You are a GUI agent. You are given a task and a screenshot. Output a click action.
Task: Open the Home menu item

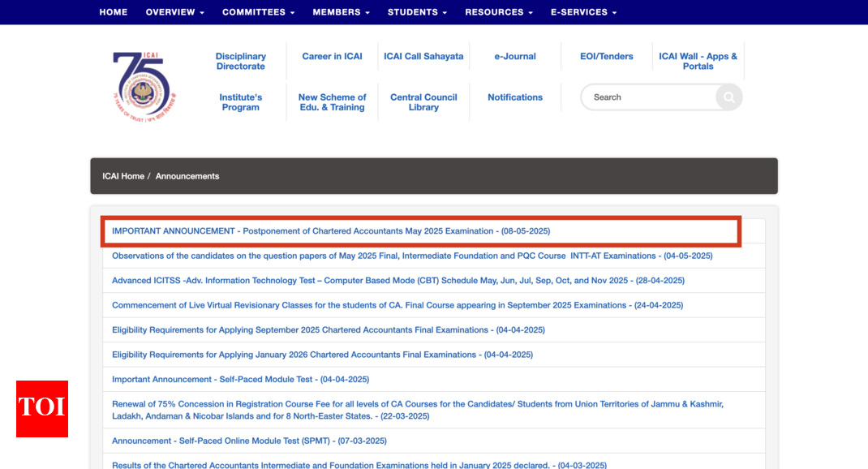click(x=114, y=12)
